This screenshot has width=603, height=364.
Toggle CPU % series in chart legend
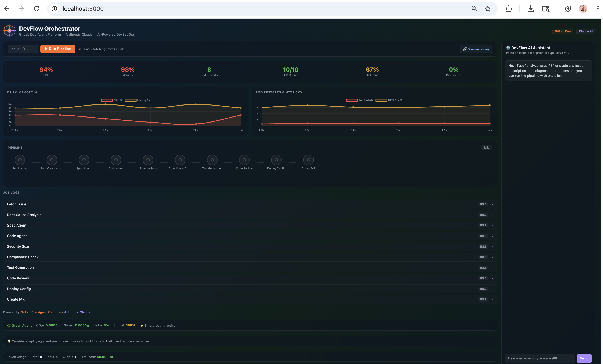click(x=112, y=100)
